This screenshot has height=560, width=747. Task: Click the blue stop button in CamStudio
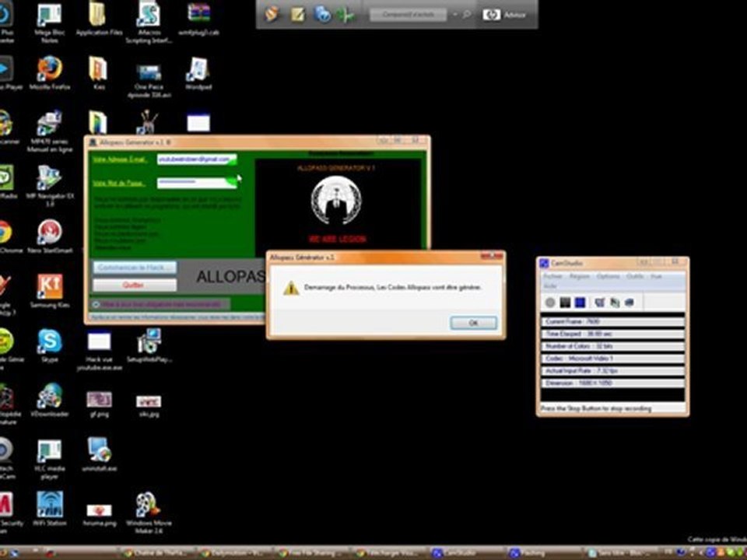[x=580, y=303]
